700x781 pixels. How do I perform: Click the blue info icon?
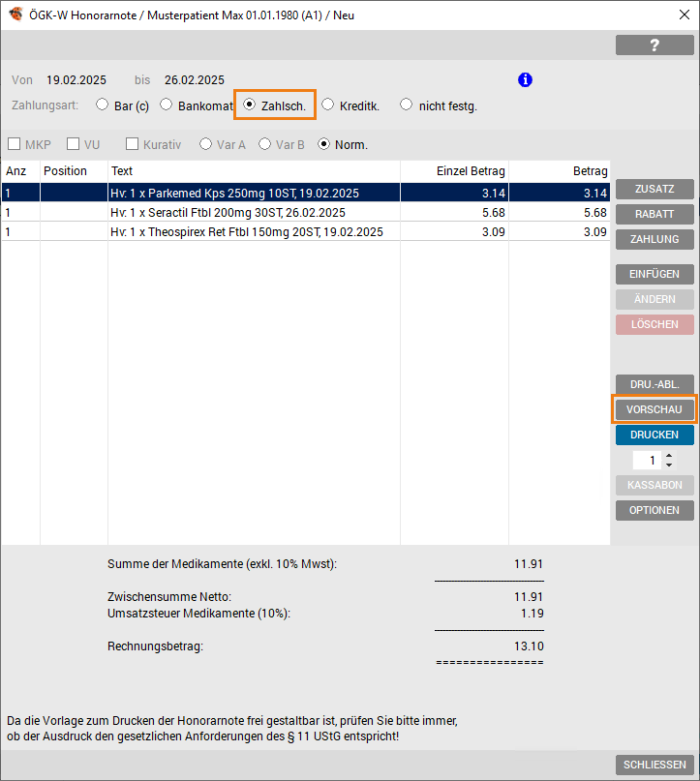(x=525, y=79)
